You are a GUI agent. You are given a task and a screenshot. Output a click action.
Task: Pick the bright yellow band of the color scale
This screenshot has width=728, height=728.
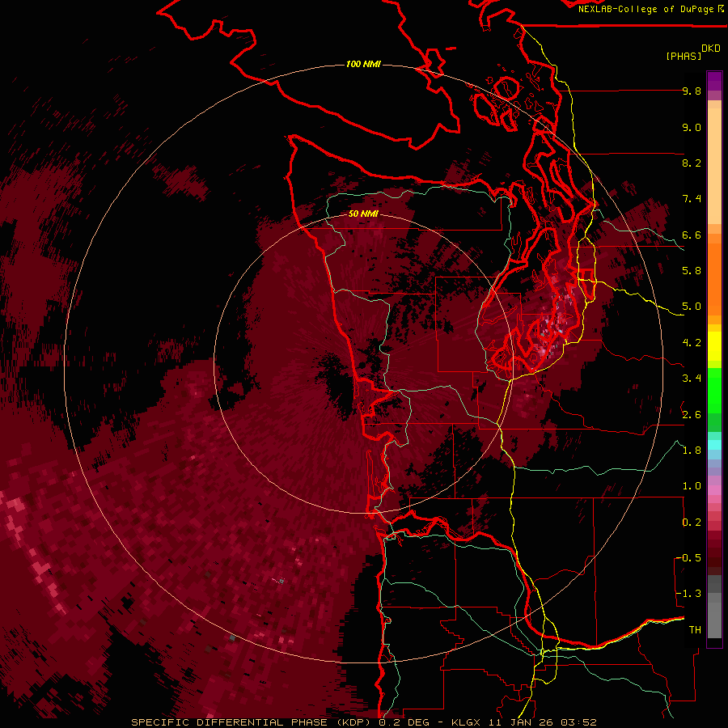(x=714, y=346)
